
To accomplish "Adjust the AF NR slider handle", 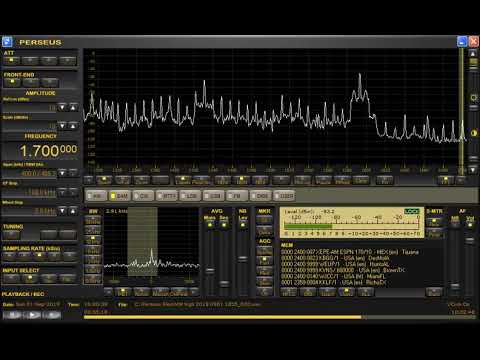I will 455,286.
